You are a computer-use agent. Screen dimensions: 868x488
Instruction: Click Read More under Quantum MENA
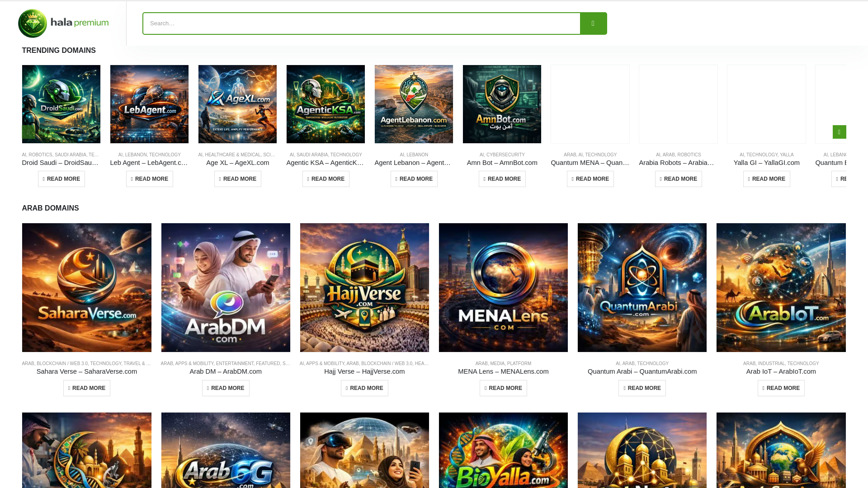[x=590, y=179]
